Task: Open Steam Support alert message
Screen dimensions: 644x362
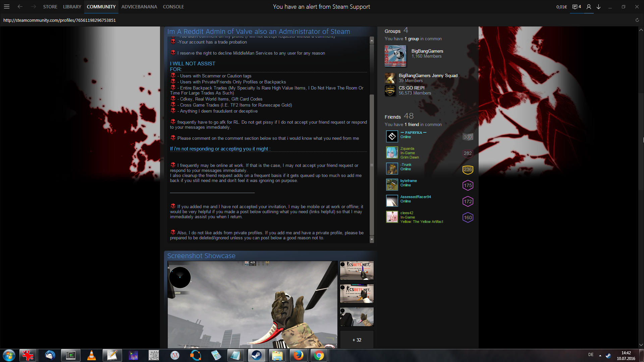Action: click(321, 7)
